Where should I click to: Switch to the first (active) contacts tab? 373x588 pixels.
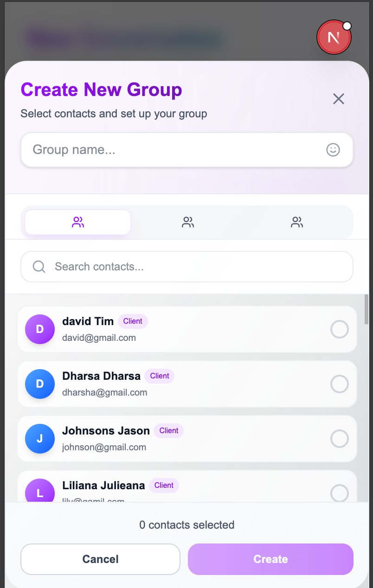(78, 223)
